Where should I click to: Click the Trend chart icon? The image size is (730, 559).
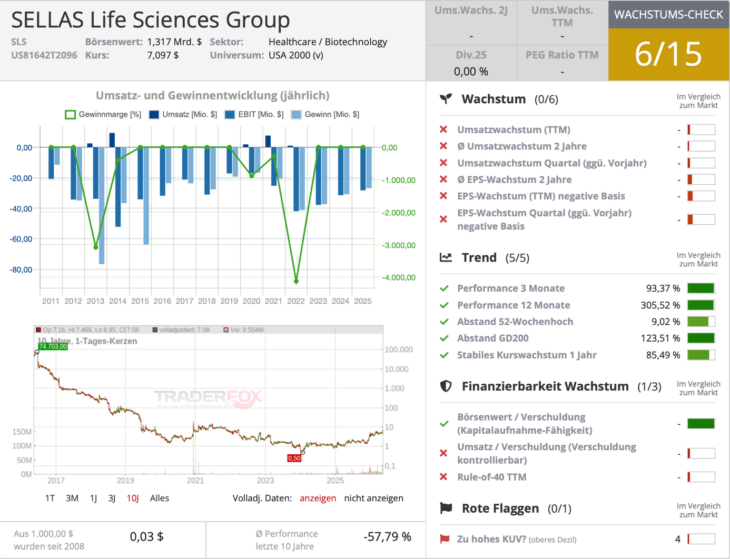[446, 257]
